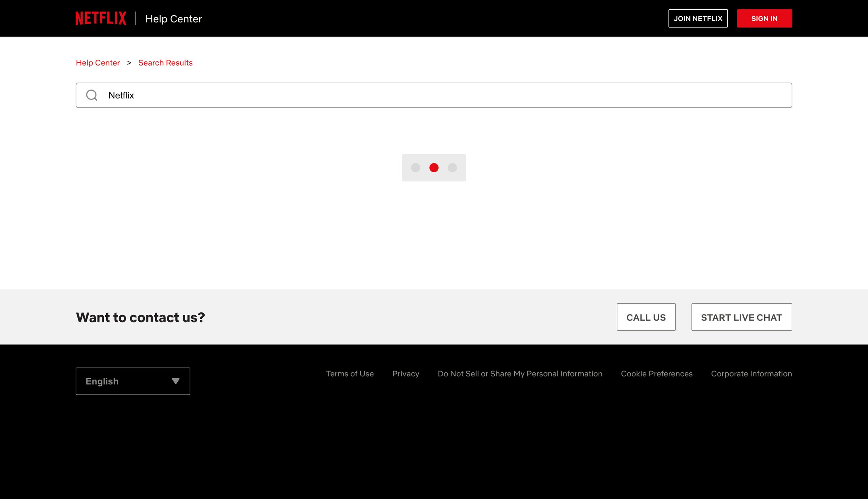Open Cookie Preferences footer link
868x499 pixels.
coord(657,374)
